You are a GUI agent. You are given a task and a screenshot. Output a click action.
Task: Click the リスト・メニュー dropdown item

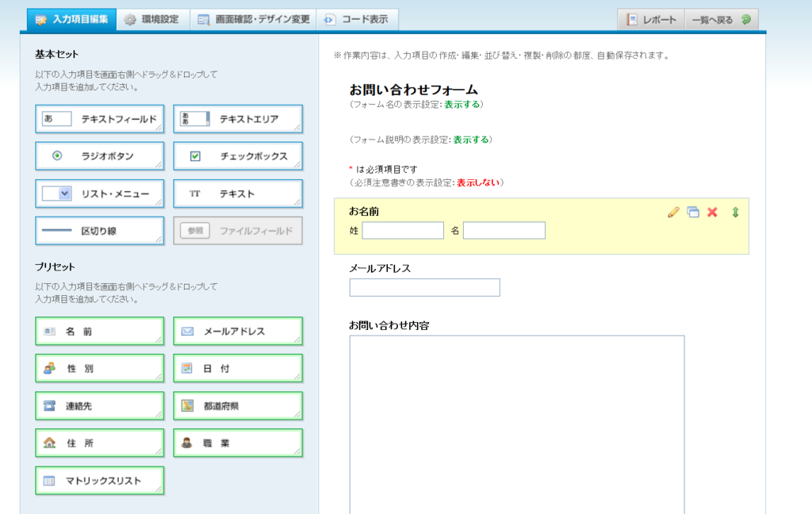click(99, 193)
